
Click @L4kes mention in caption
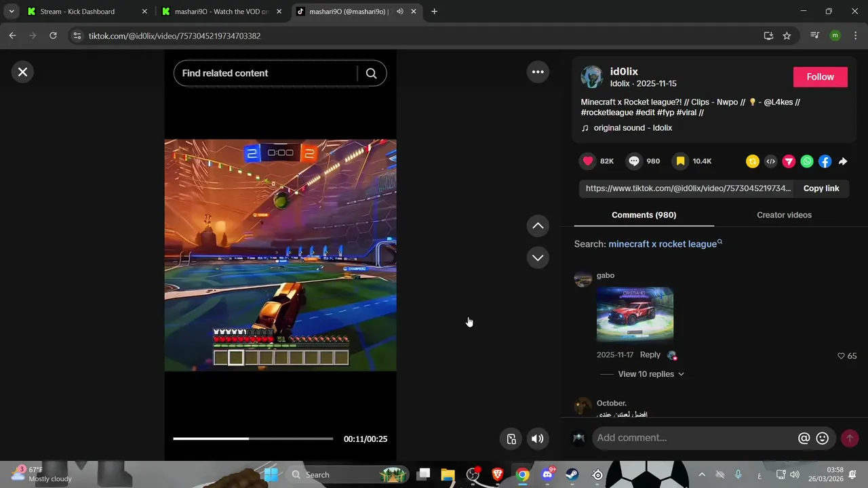tap(778, 102)
